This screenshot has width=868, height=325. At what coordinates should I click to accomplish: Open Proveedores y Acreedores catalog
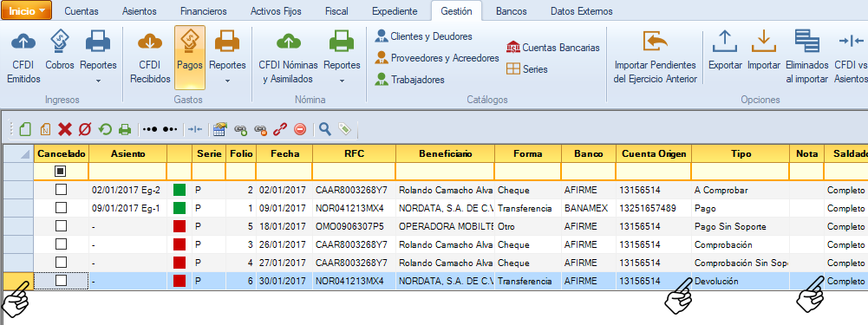pyautogui.click(x=437, y=57)
